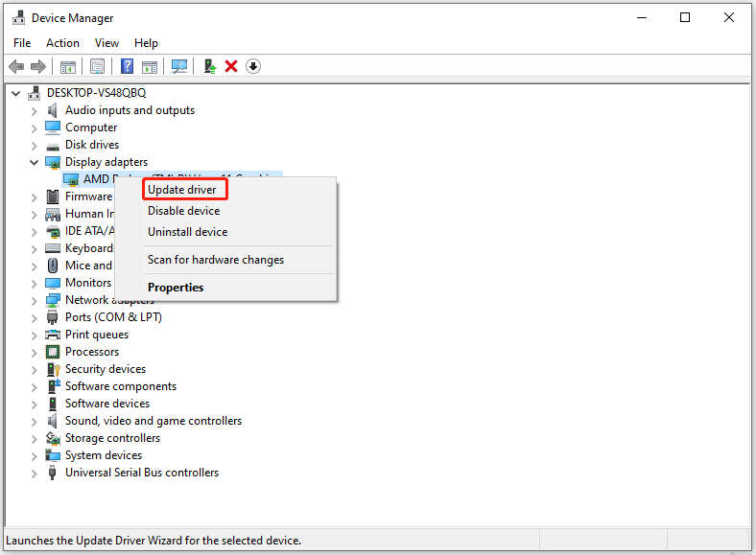The height and width of the screenshot is (555, 756).
Task: Click the Storage controllers icon
Action: pyautogui.click(x=53, y=438)
